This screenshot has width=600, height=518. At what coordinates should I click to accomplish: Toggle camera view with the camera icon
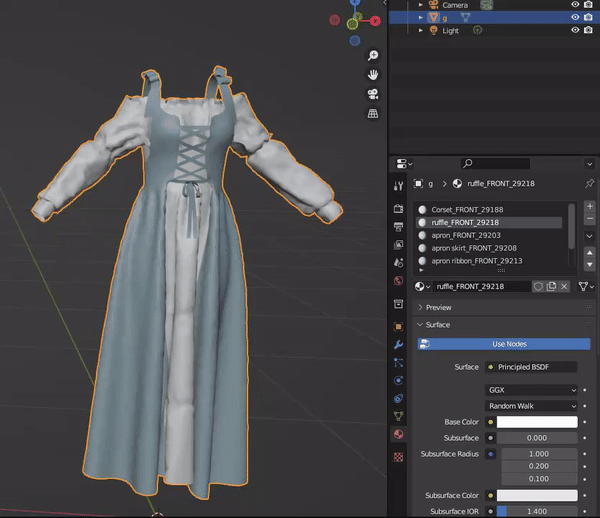[373, 94]
